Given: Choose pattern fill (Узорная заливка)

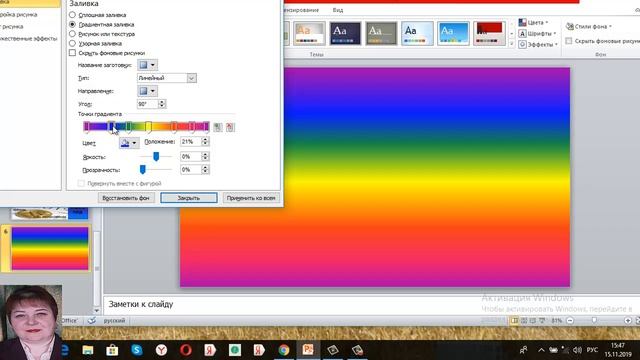Looking at the screenshot, I should (x=72, y=43).
